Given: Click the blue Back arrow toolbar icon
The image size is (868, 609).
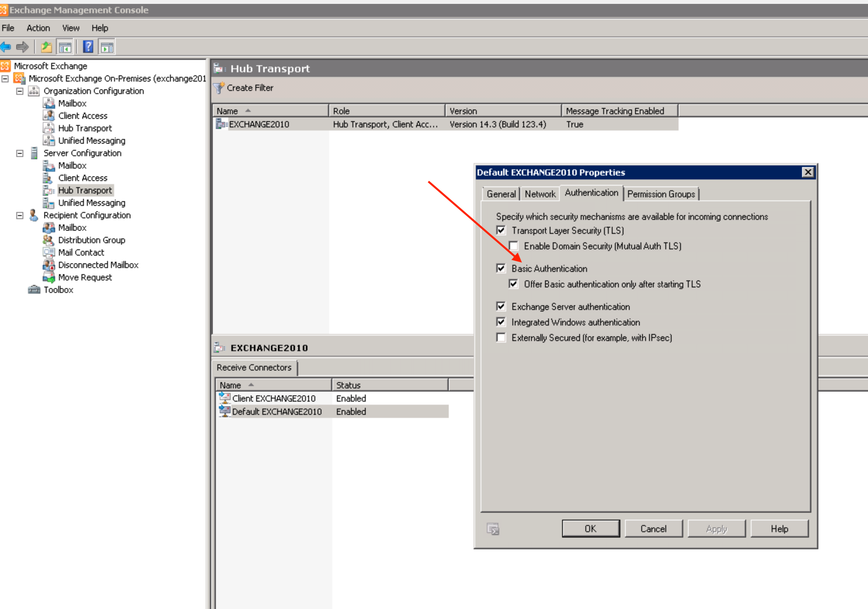Looking at the screenshot, I should click(x=6, y=47).
